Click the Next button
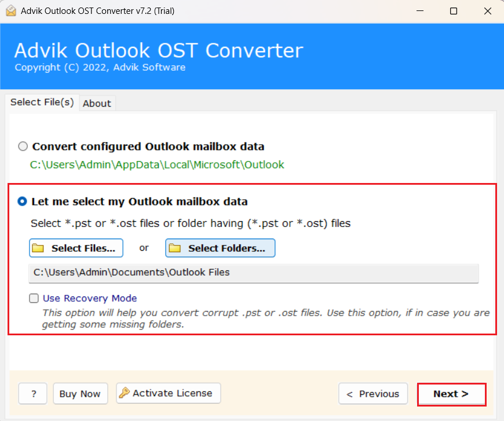 (452, 394)
